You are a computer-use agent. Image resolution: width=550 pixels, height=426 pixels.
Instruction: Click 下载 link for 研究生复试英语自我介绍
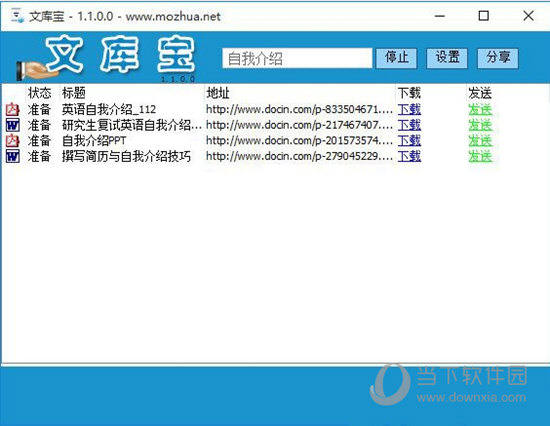coord(409,125)
